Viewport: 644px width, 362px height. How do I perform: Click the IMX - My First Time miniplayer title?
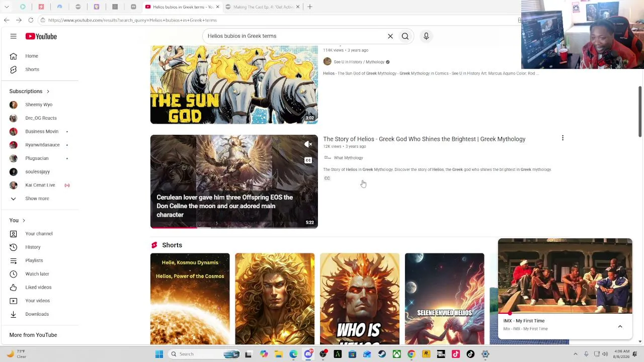[x=524, y=321]
